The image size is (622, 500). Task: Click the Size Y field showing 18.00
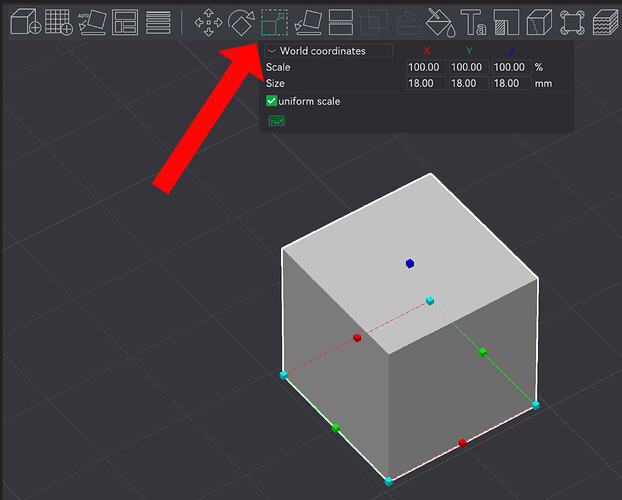(x=468, y=83)
